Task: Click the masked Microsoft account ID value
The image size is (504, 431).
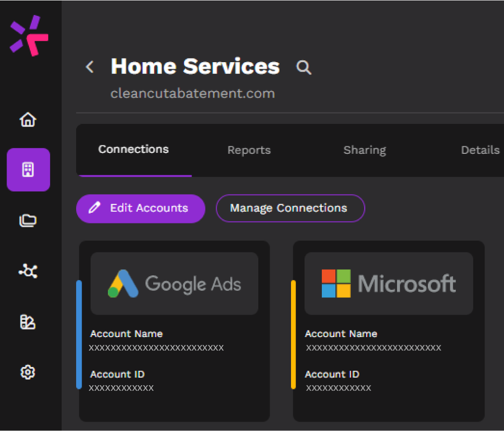Action: 339,388
